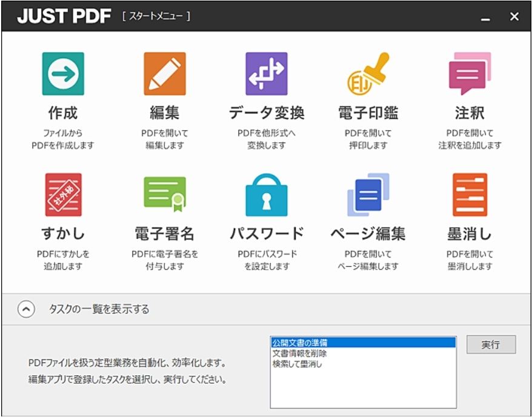Open the パスワード padlock icon
This screenshot has height=417, width=532.
(267, 195)
